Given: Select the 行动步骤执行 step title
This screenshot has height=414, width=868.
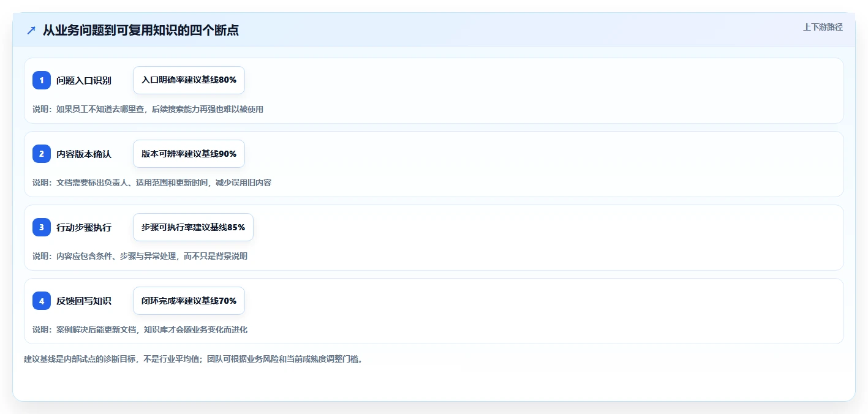Looking at the screenshot, I should (x=84, y=227).
